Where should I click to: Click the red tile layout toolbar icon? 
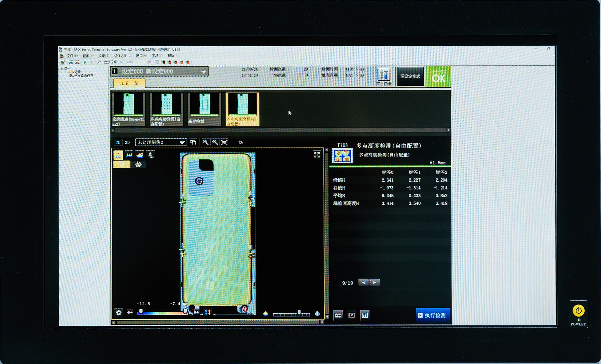[x=77, y=62]
